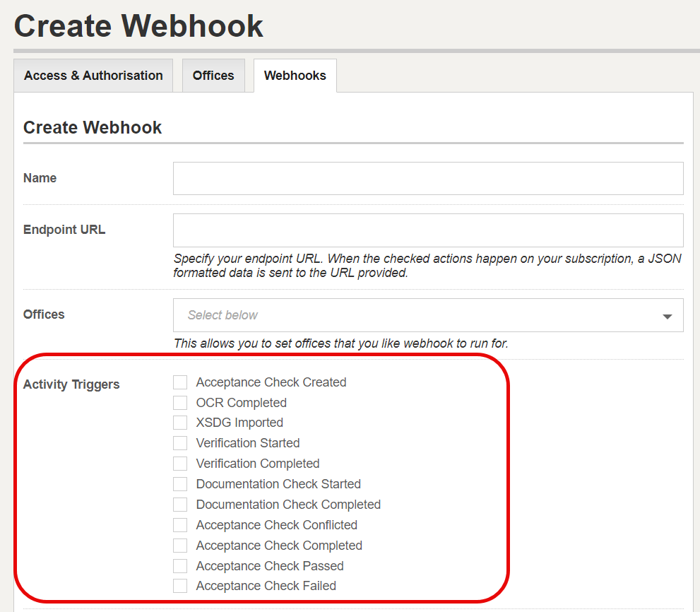
Task: Open the Offices dropdown arrow
Action: (668, 317)
